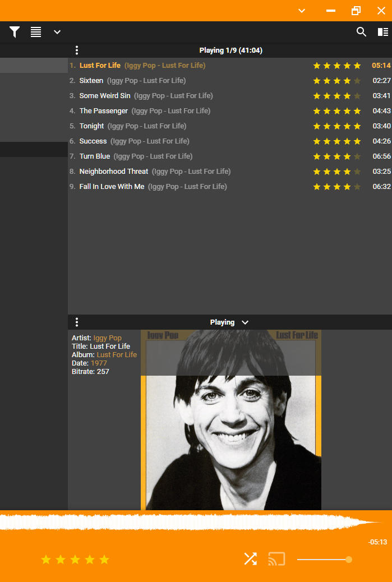This screenshot has width=392, height=582.
Task: Open the three-dot menu of Playing panel
Action: pos(77,322)
